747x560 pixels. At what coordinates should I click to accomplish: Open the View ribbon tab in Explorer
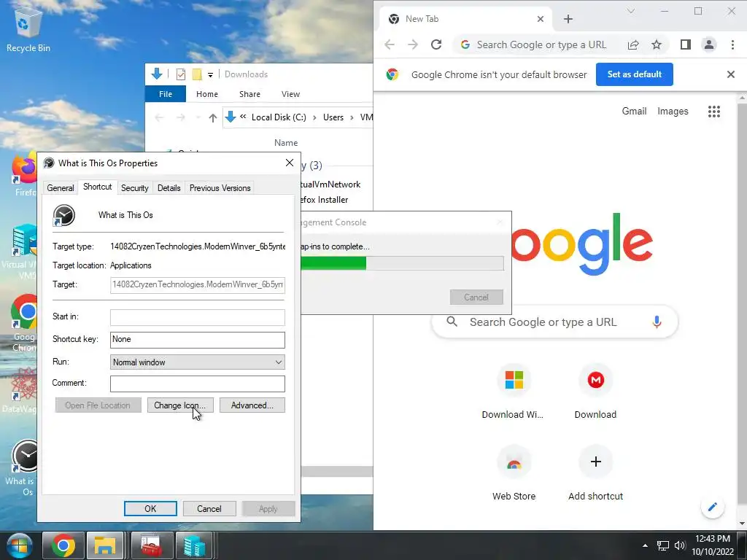(290, 94)
